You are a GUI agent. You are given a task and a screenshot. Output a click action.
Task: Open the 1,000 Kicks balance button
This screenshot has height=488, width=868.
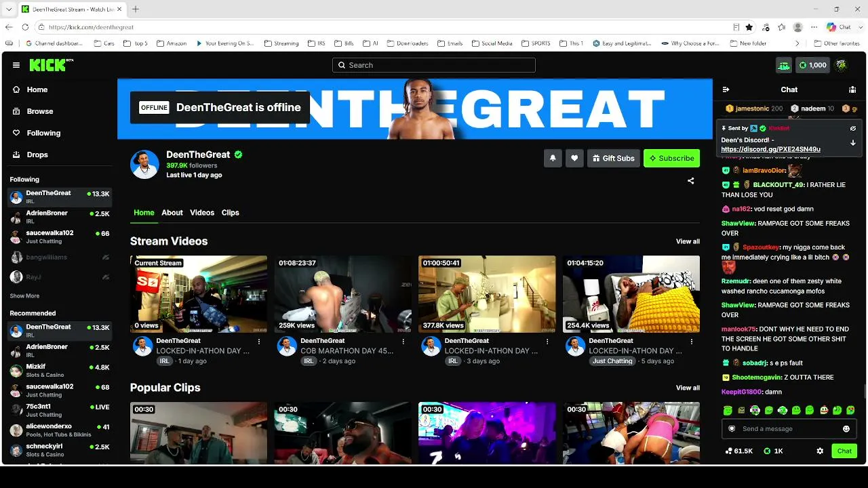812,65
